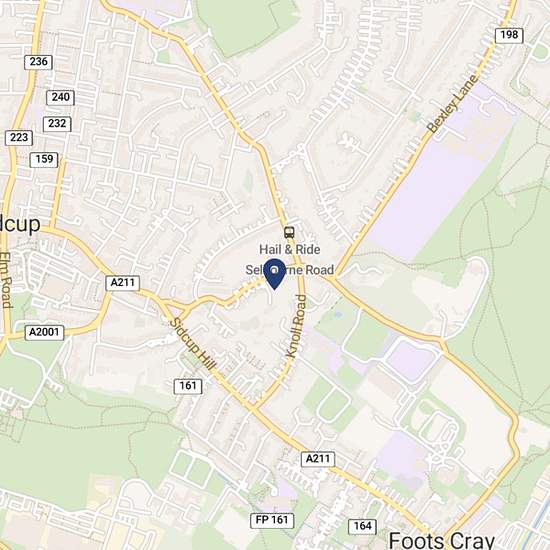This screenshot has width=550, height=550.
Task: Click the 198 route badge
Action: click(x=509, y=35)
